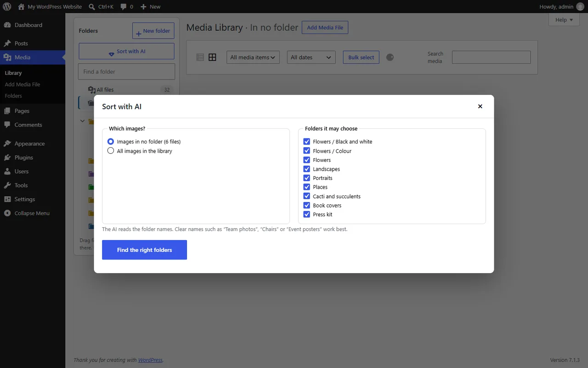Click the Sort with AI button in Folders panel
Image resolution: width=588 pixels, height=368 pixels.
126,51
